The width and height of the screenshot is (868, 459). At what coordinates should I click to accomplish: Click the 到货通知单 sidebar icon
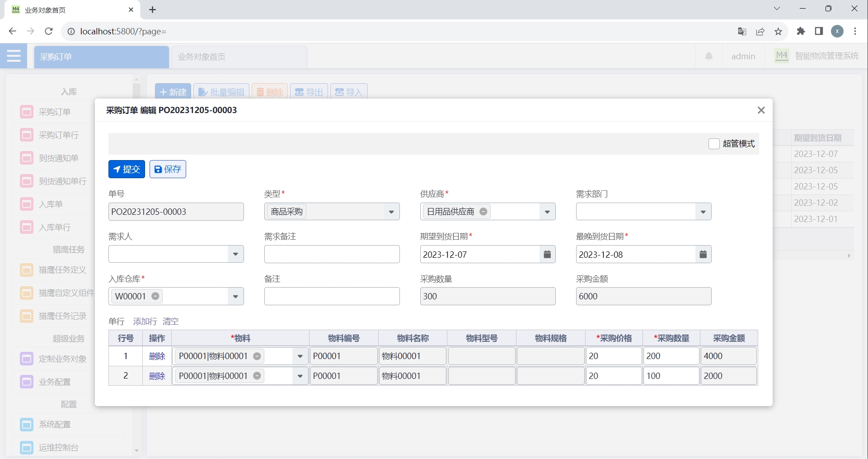click(27, 158)
